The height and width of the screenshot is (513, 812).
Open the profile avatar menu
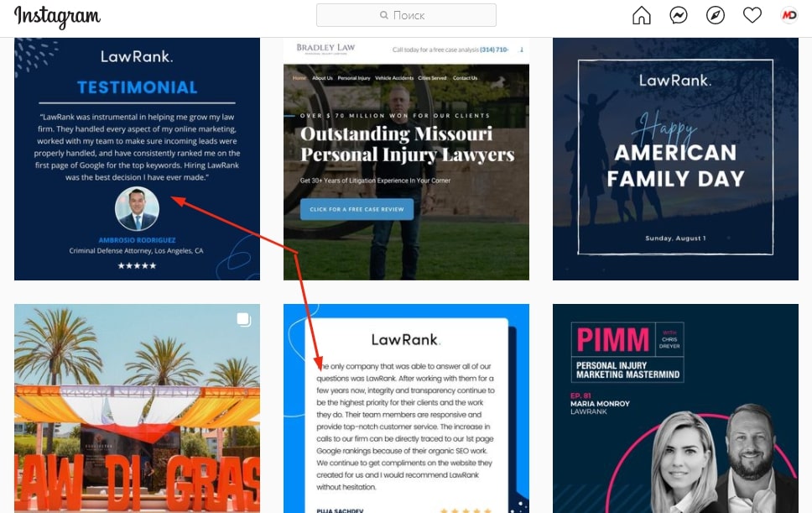789,15
